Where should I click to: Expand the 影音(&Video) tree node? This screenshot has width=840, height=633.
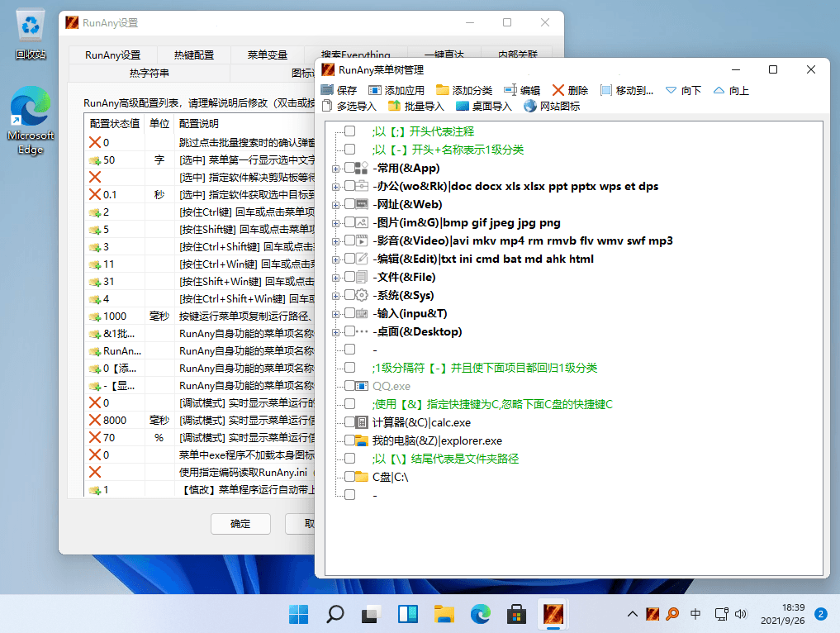(336, 241)
